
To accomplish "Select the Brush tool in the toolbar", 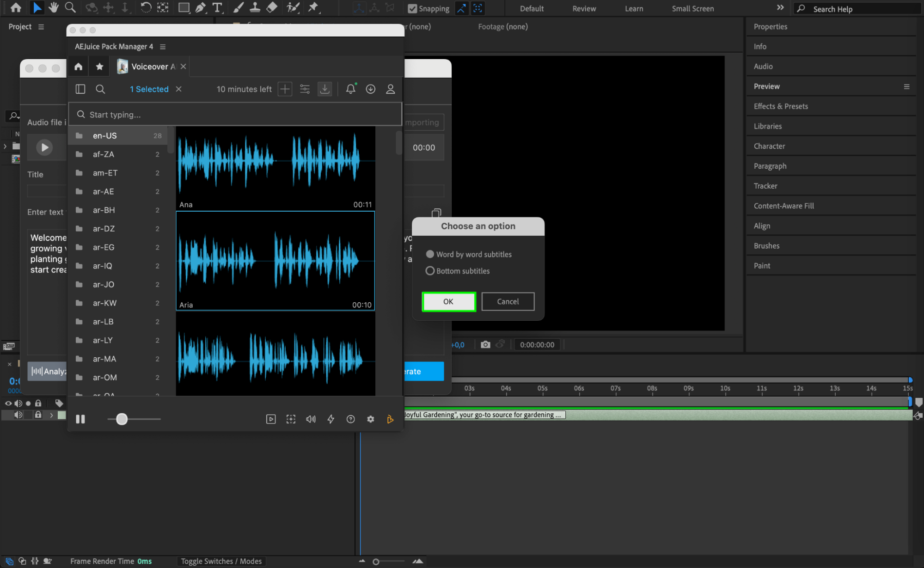I will (238, 7).
